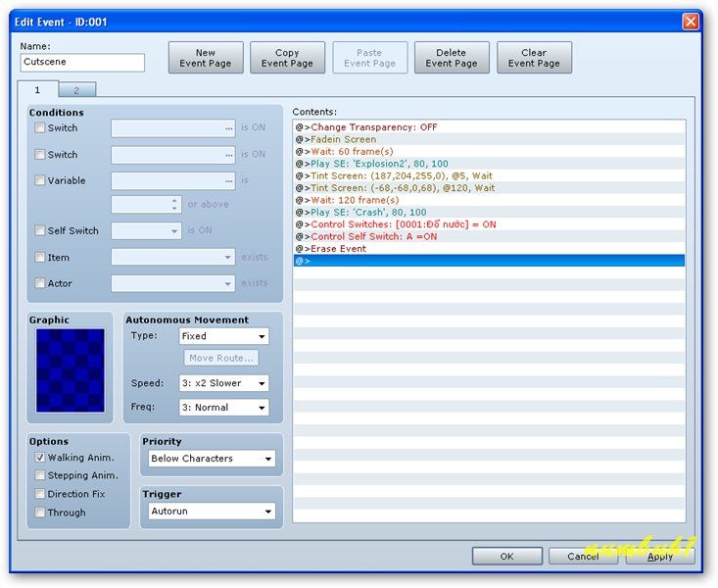Screen dimensions: 718x588
Task: Click the ellipsis of the Variable field
Action: click(229, 181)
